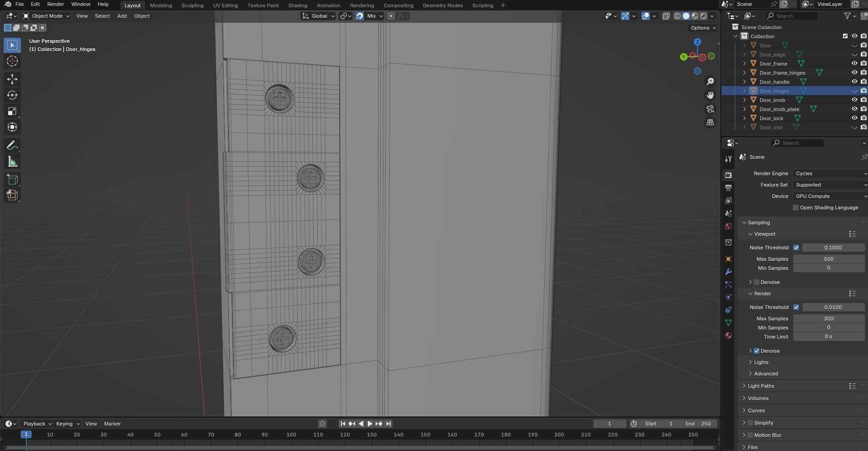Select the Annotate tool
The width and height of the screenshot is (868, 451).
12,145
